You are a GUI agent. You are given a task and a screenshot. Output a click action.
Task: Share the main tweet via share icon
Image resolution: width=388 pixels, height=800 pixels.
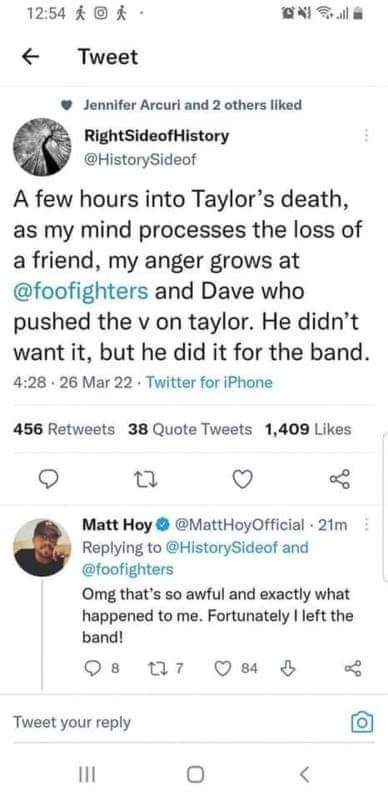coord(340,479)
